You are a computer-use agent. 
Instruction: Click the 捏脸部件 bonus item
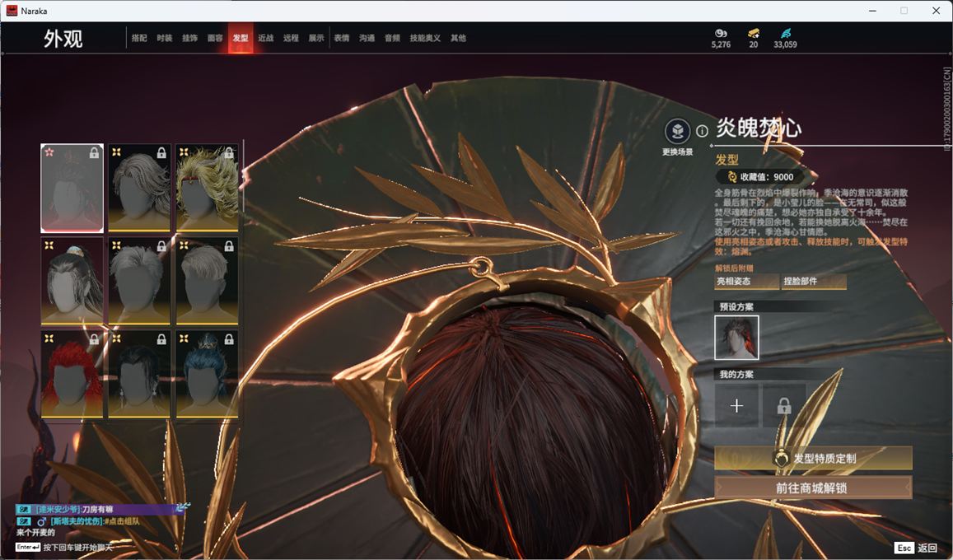pos(814,281)
